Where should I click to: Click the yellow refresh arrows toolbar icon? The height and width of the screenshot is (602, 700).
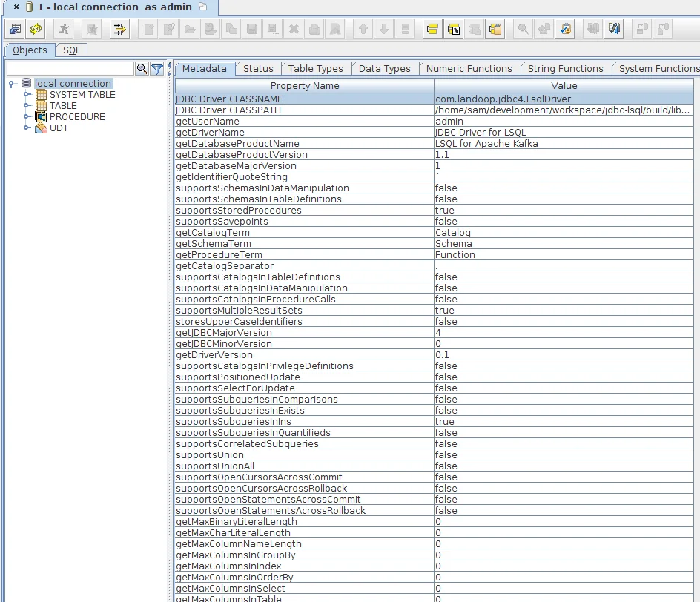pos(36,30)
